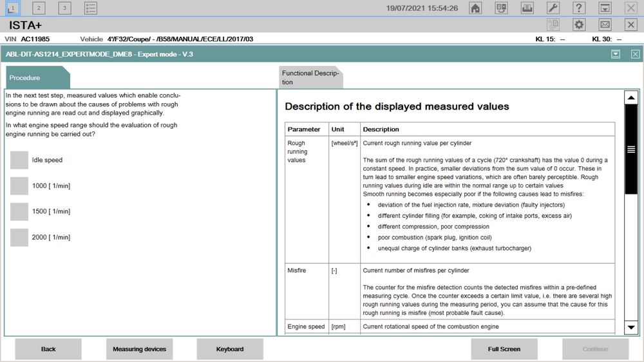
Task: Print using the printer icon
Action: click(527, 8)
